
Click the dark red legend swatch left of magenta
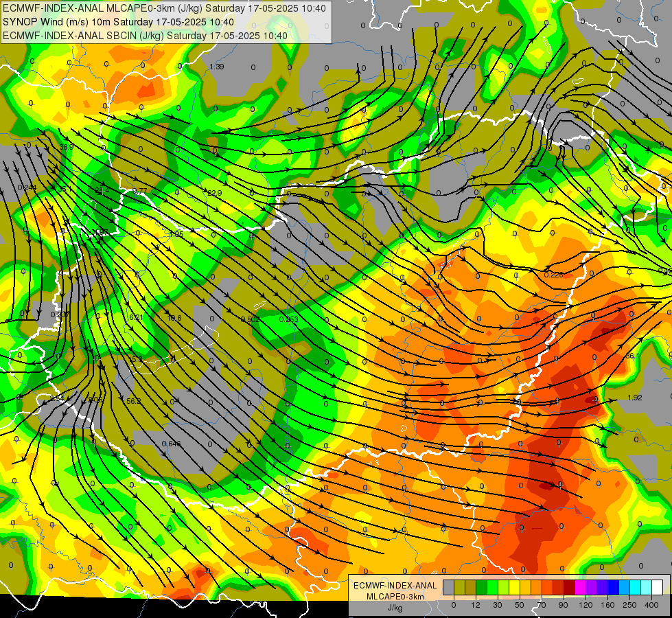click(x=570, y=587)
